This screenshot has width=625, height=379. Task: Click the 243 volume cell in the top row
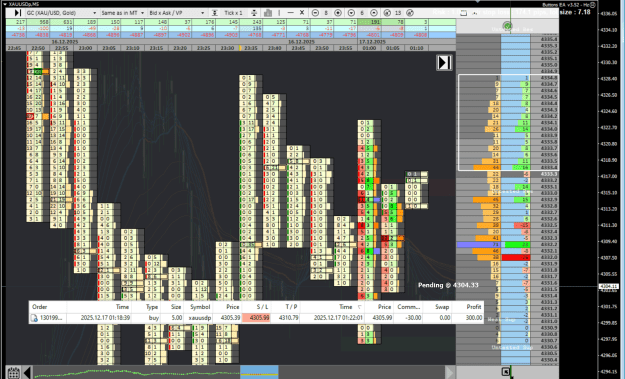251,22
